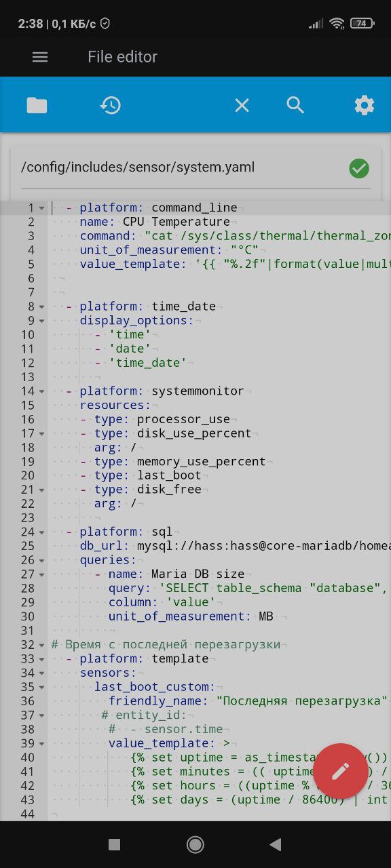
Task: Click 'value_template' key on line 5
Action: coord(130,264)
